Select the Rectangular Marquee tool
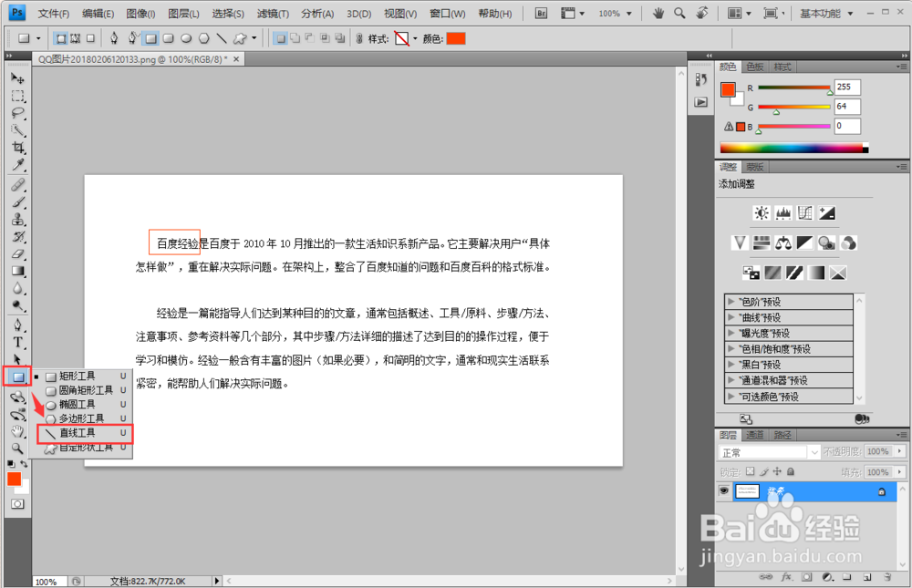Image resolution: width=912 pixels, height=588 pixels. pyautogui.click(x=17, y=96)
